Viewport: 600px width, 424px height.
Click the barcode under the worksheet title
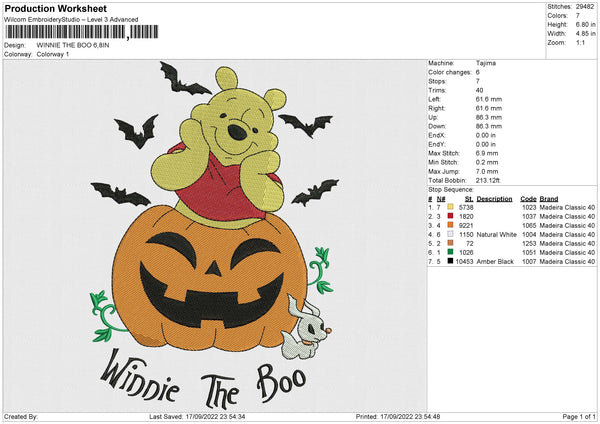pyautogui.click(x=82, y=32)
